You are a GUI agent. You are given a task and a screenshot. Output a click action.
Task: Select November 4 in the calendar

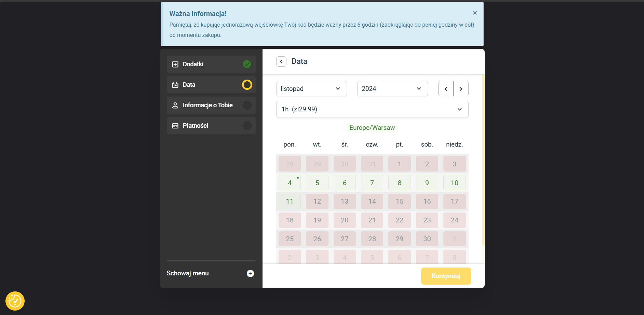point(290,183)
